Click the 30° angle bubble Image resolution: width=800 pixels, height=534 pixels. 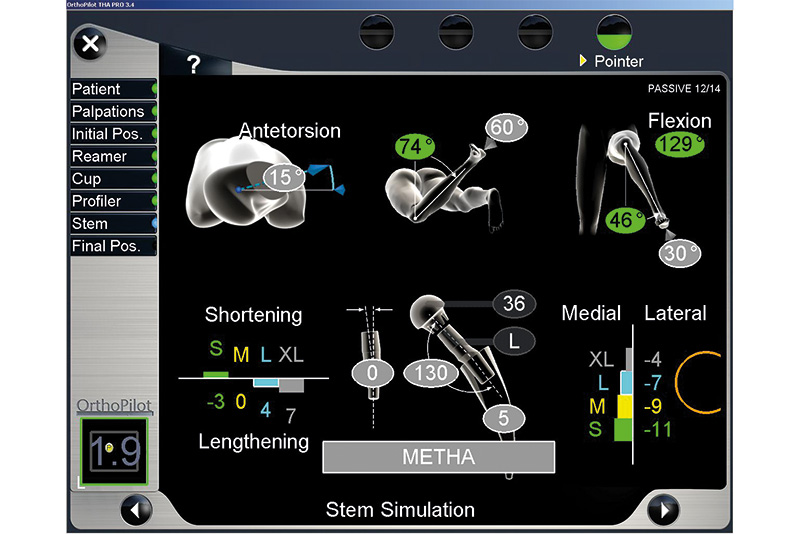680,253
